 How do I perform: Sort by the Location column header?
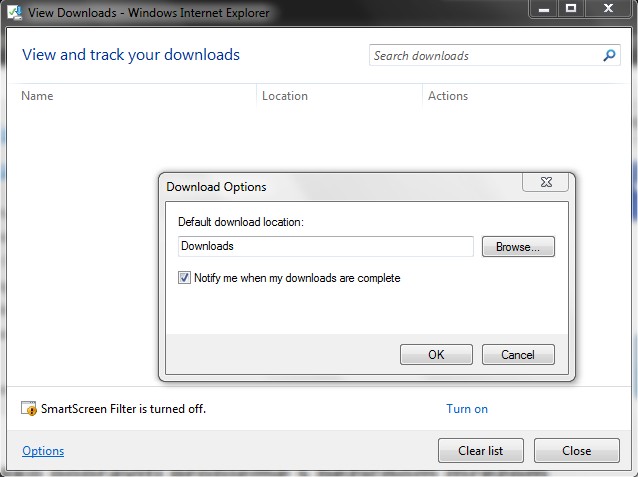click(285, 96)
